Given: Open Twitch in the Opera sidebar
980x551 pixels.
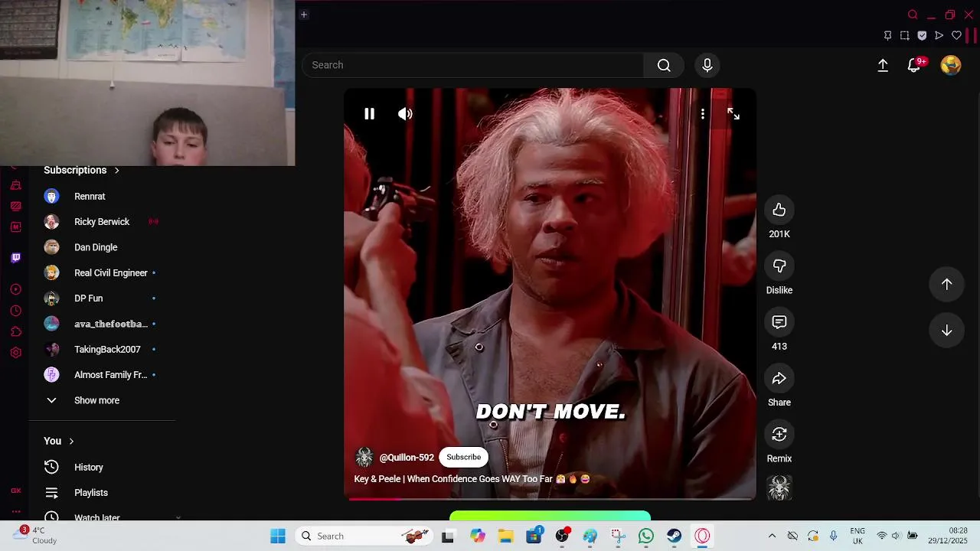Looking at the screenshot, I should tap(15, 257).
